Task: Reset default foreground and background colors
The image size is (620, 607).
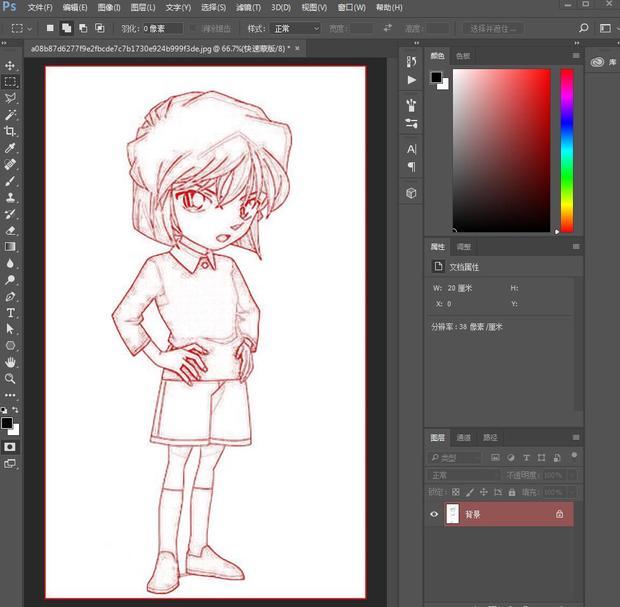Action: click(4, 410)
